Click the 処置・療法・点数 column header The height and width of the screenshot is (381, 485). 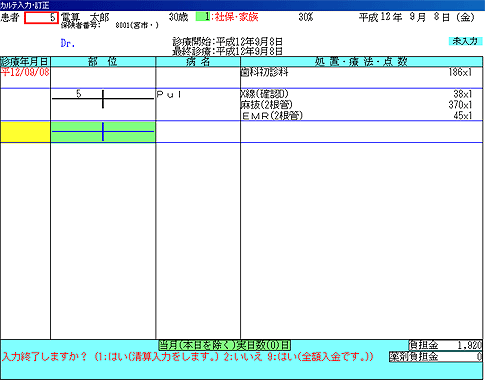361,62
